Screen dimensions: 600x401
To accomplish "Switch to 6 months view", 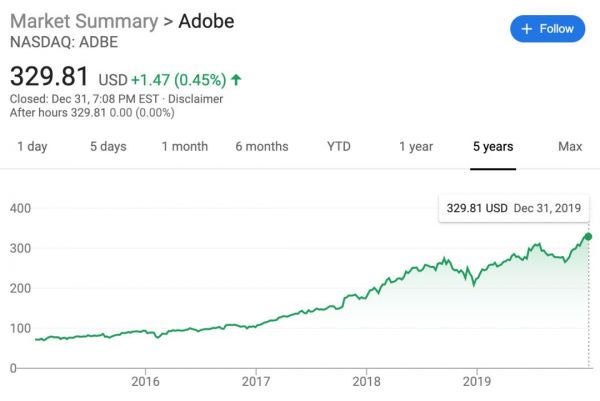I will [262, 147].
